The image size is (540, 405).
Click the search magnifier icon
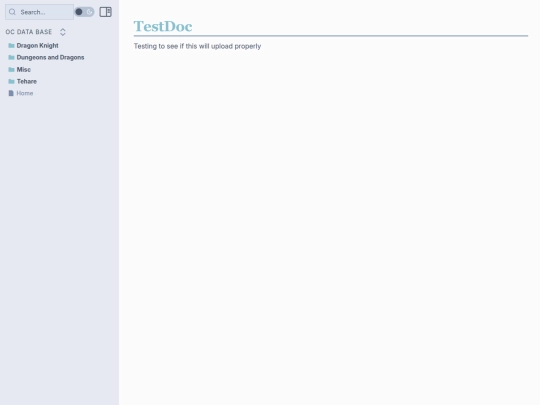coord(12,12)
